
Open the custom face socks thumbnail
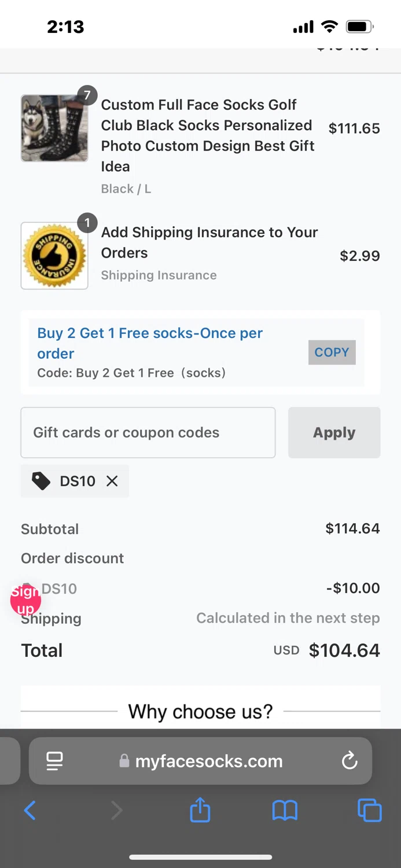54,128
